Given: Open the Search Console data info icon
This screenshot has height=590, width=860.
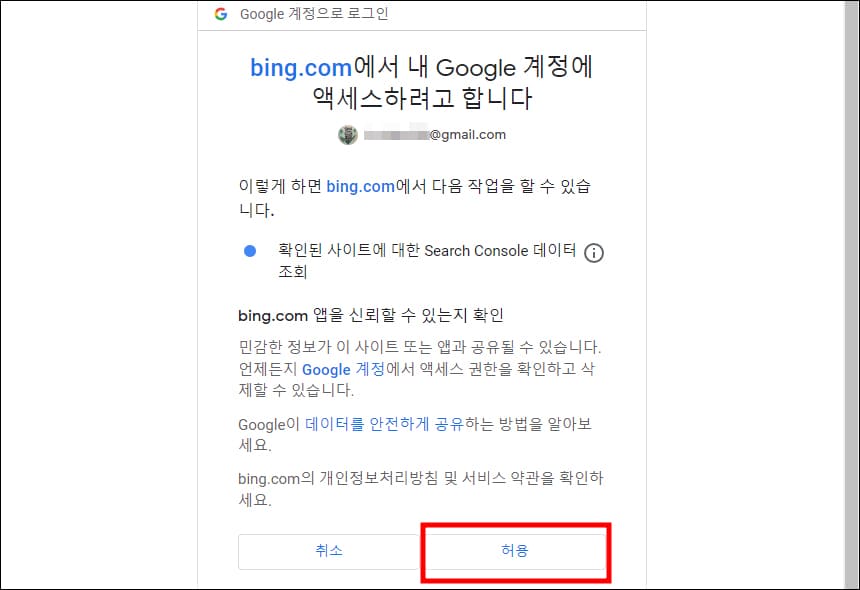Looking at the screenshot, I should click(x=594, y=253).
